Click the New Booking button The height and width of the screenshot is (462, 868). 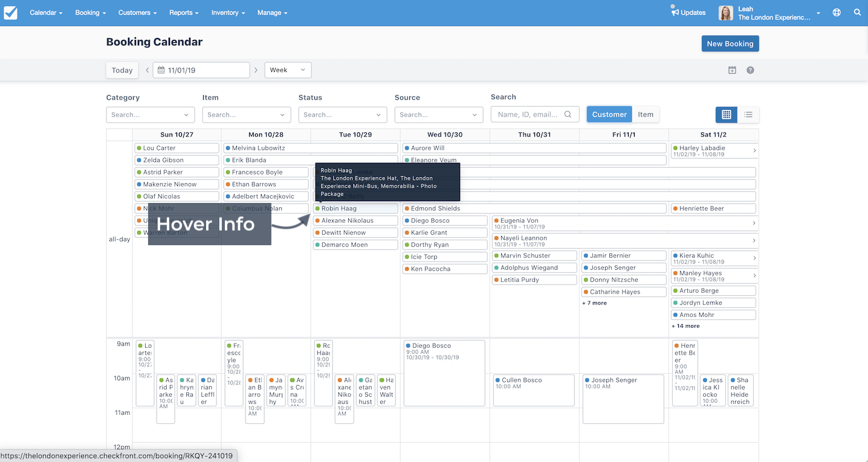pyautogui.click(x=730, y=43)
